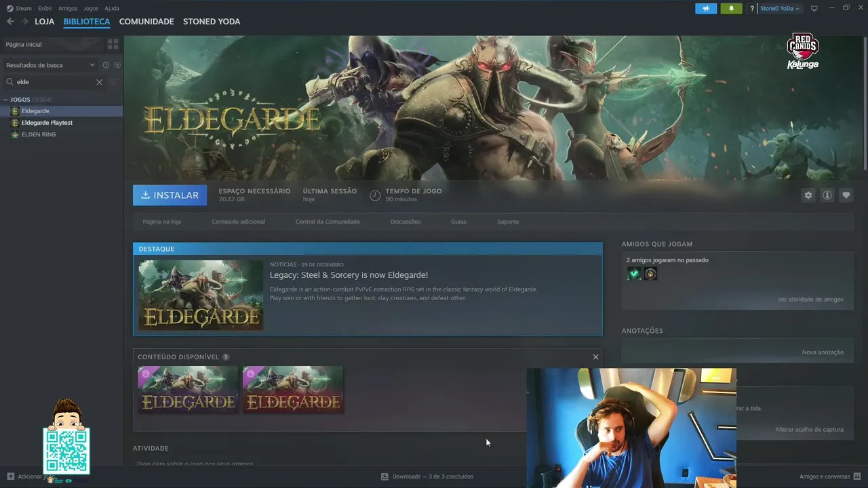Click the vertical scrollbar of the game page

[865, 102]
